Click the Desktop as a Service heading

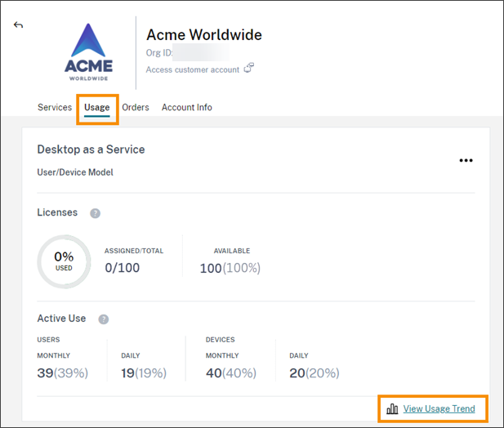pyautogui.click(x=91, y=150)
